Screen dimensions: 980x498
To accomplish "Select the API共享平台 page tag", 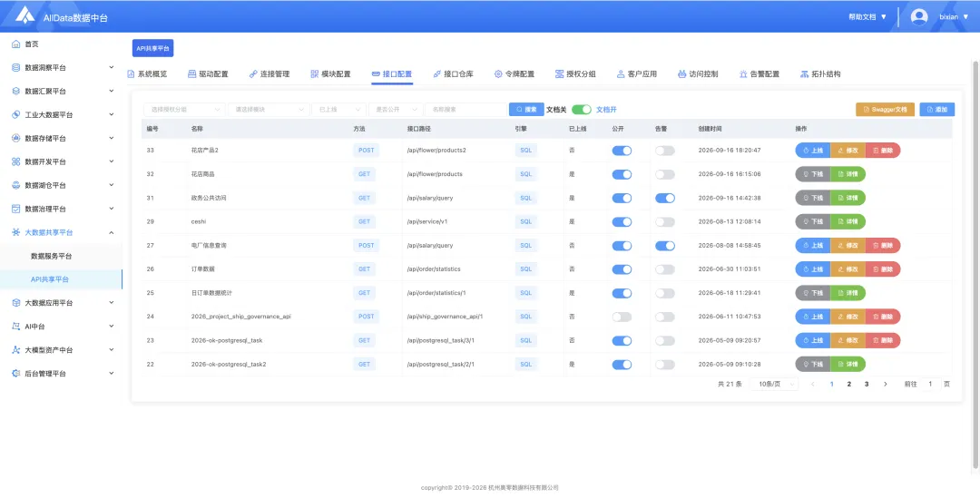I will pos(153,48).
